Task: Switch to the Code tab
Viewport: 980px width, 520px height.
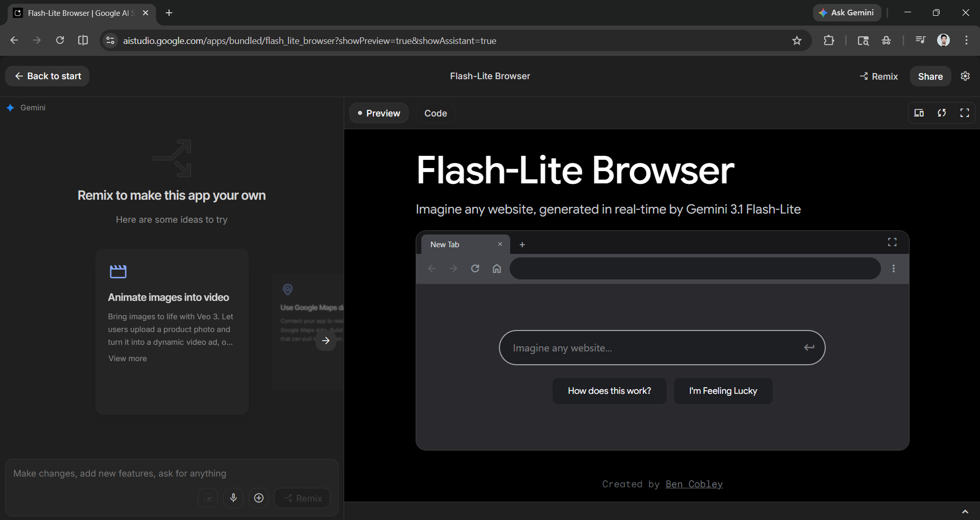Action: (435, 113)
